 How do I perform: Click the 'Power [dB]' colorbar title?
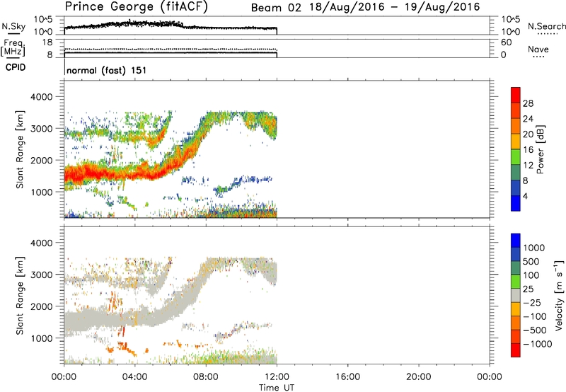(540, 149)
